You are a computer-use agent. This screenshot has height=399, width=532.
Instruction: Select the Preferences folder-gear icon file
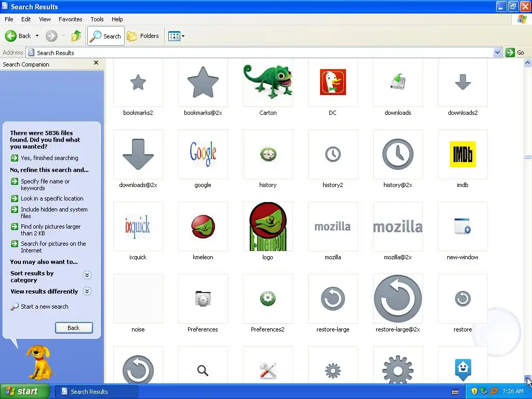pyautogui.click(x=203, y=299)
